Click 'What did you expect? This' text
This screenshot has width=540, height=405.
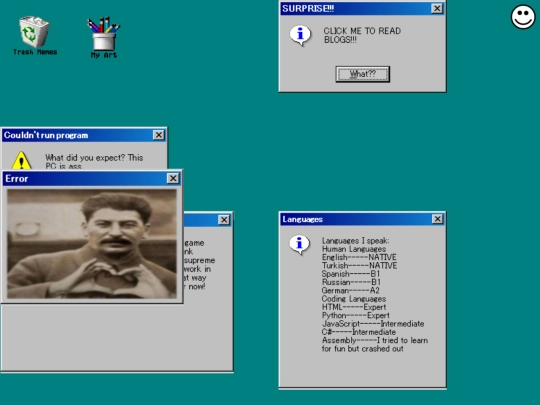(94, 158)
